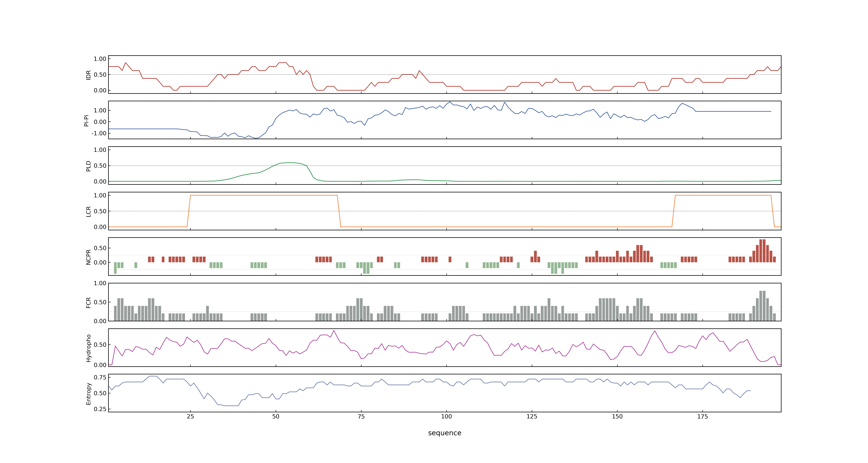868x463 pixels.
Task: Click the "PLD" y-axis label
Action: [89, 166]
